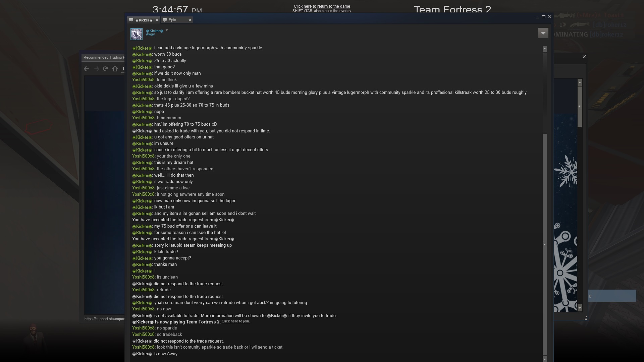This screenshot has width=644, height=362.
Task: Go back in overlay web browser
Action: pyautogui.click(x=87, y=69)
